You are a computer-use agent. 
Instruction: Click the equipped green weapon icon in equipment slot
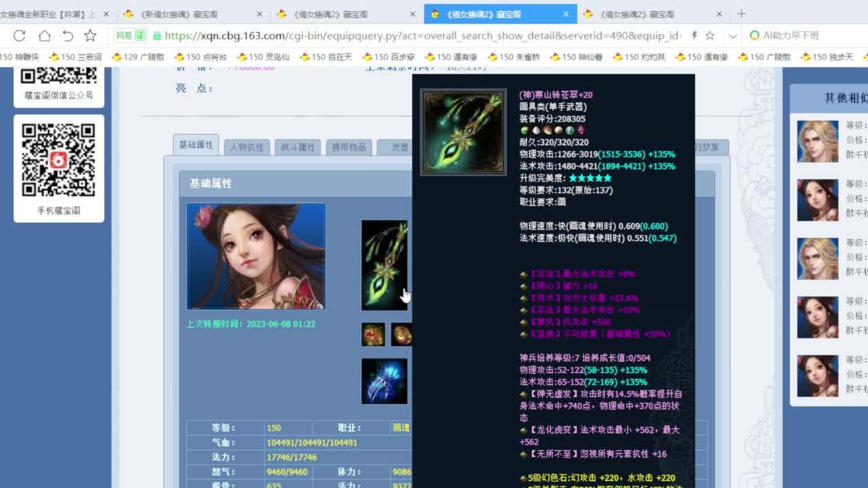[384, 265]
